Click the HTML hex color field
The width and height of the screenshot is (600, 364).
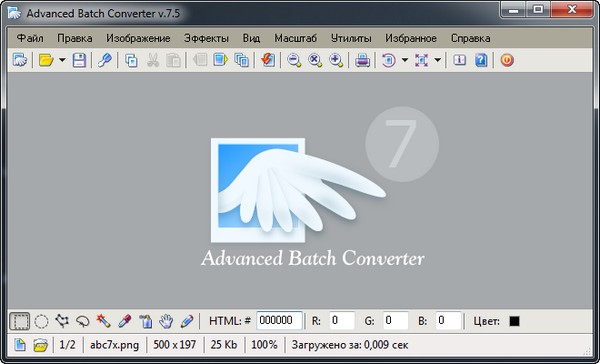(279, 321)
